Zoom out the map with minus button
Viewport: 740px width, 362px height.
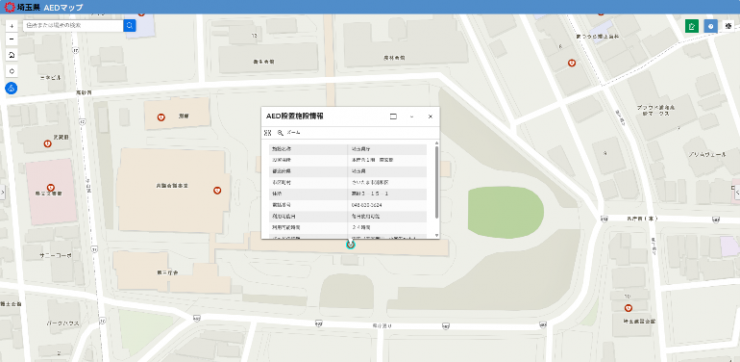tap(12, 39)
